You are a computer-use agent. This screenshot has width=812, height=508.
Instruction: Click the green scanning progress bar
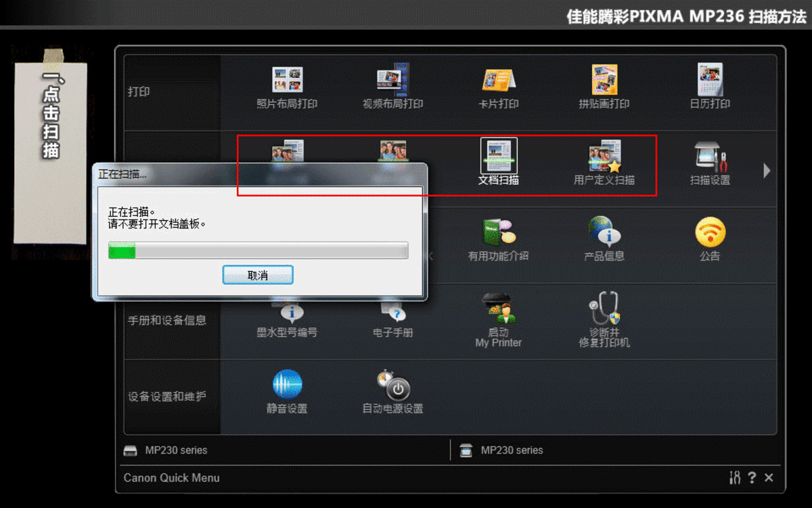coord(258,251)
